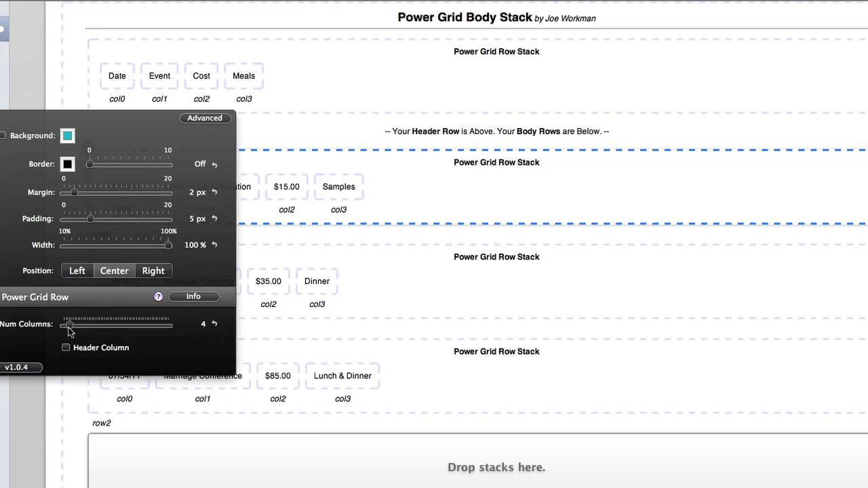This screenshot has width=868, height=488.
Task: Click the col3 label under Meals
Action: click(244, 99)
